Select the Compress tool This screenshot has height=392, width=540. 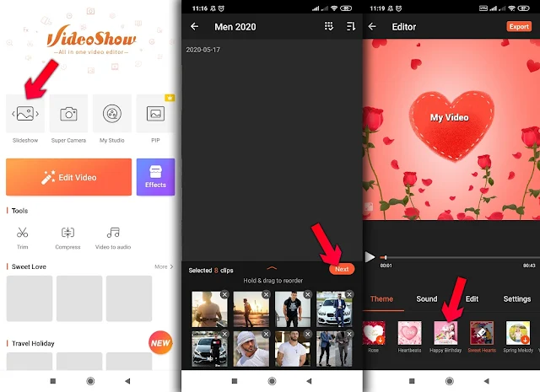click(x=67, y=238)
